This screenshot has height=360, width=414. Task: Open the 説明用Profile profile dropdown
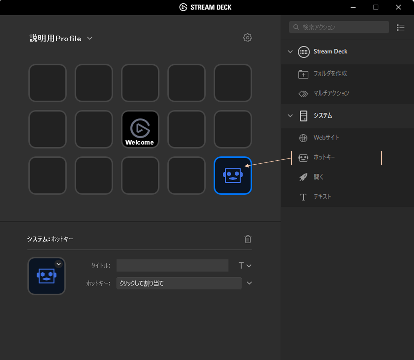click(x=90, y=38)
